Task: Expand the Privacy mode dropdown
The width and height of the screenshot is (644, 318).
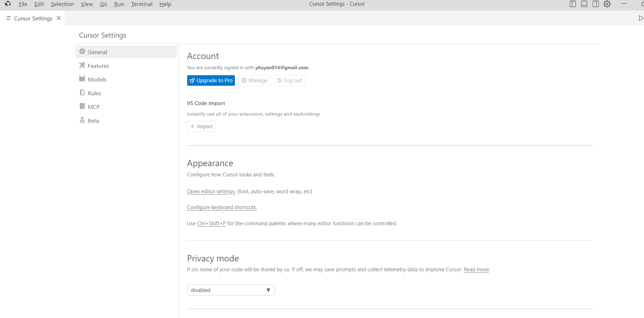Action: point(231,290)
